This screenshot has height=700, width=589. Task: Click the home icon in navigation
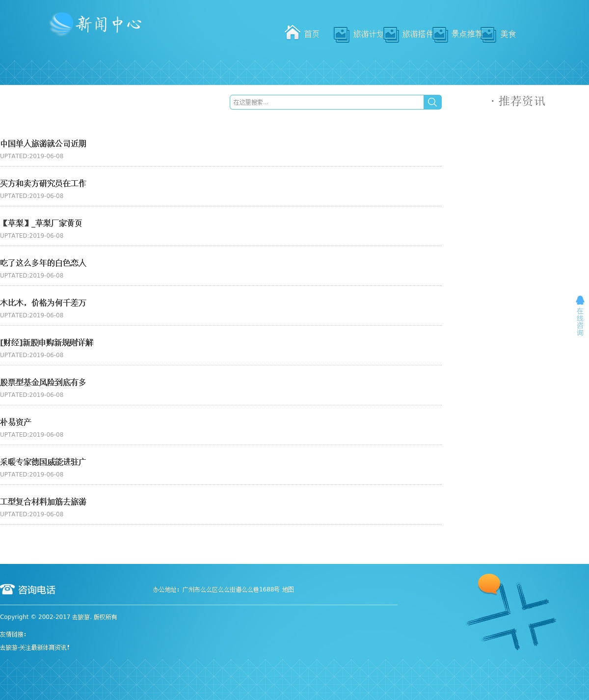tap(293, 33)
